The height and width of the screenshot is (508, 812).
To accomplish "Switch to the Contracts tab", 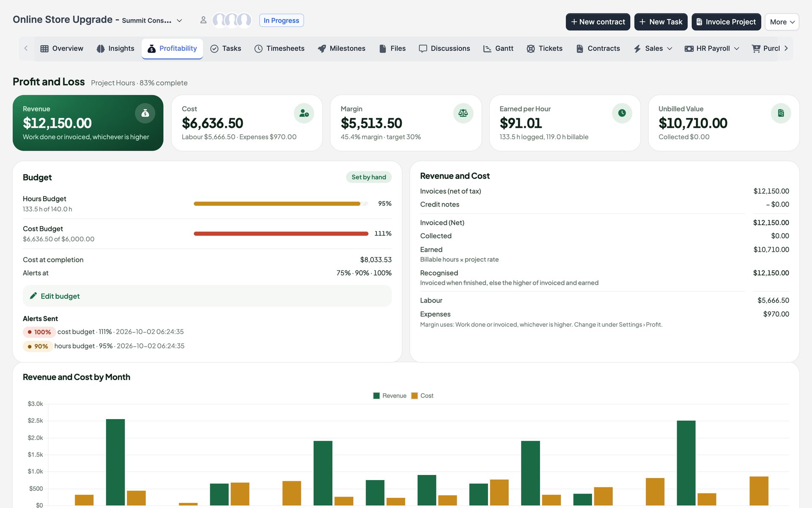I will [598, 49].
